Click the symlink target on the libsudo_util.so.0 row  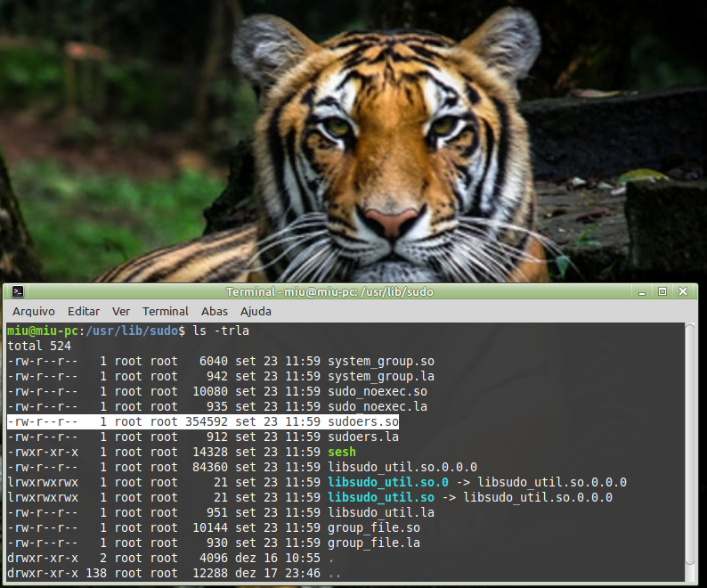(552, 482)
